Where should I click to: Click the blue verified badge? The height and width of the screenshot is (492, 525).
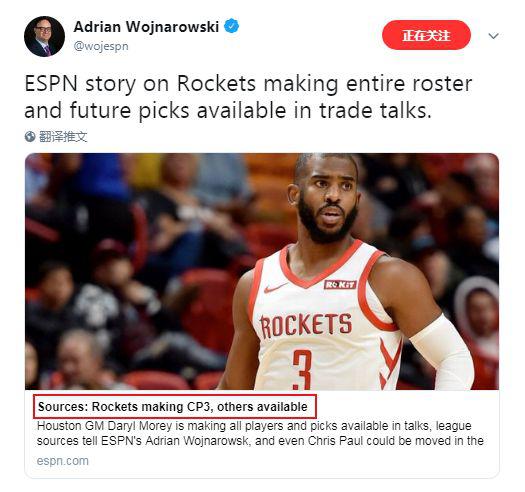point(231,26)
